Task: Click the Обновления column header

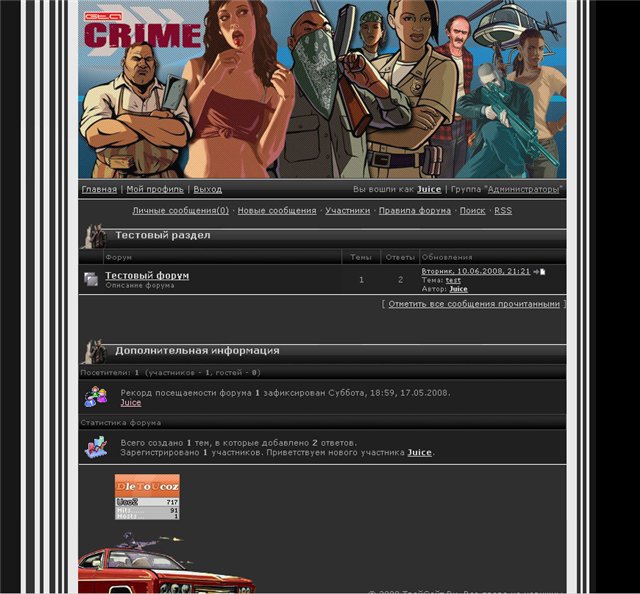Action: coord(447,257)
